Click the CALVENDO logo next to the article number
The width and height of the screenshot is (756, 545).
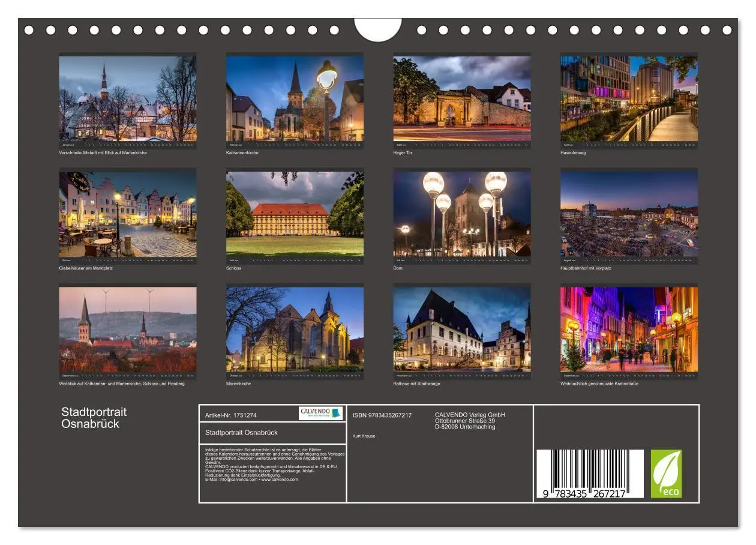pos(321,414)
